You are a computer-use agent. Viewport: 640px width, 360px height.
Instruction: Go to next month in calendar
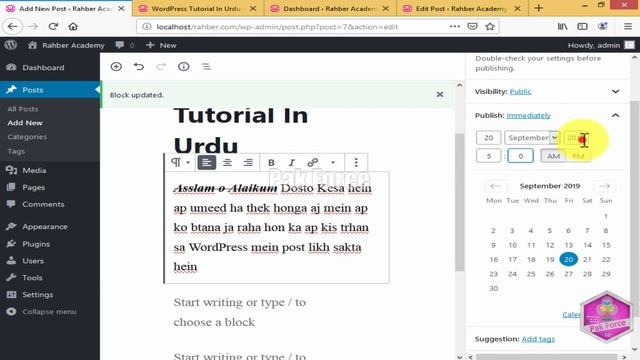coord(604,186)
